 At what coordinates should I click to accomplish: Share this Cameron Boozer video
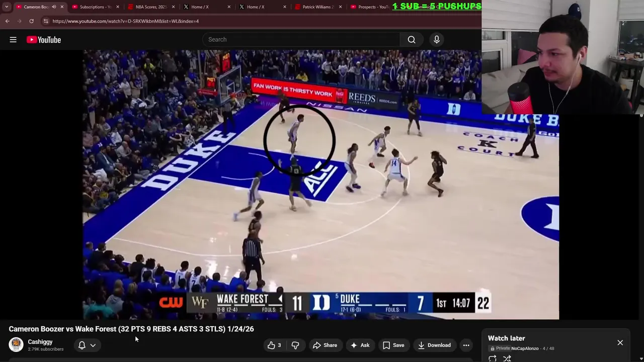pyautogui.click(x=325, y=345)
